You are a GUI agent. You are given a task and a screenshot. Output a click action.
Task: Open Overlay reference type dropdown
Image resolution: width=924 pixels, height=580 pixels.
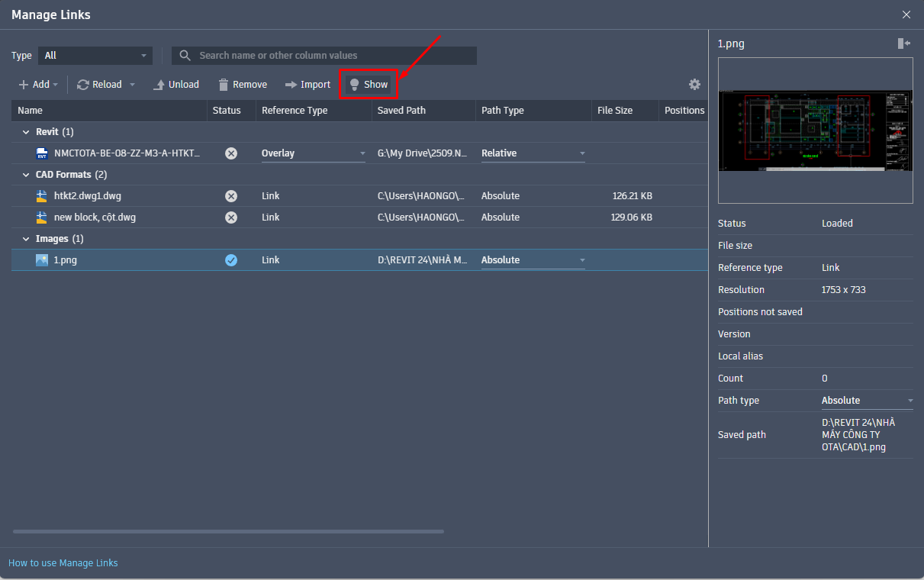point(314,153)
